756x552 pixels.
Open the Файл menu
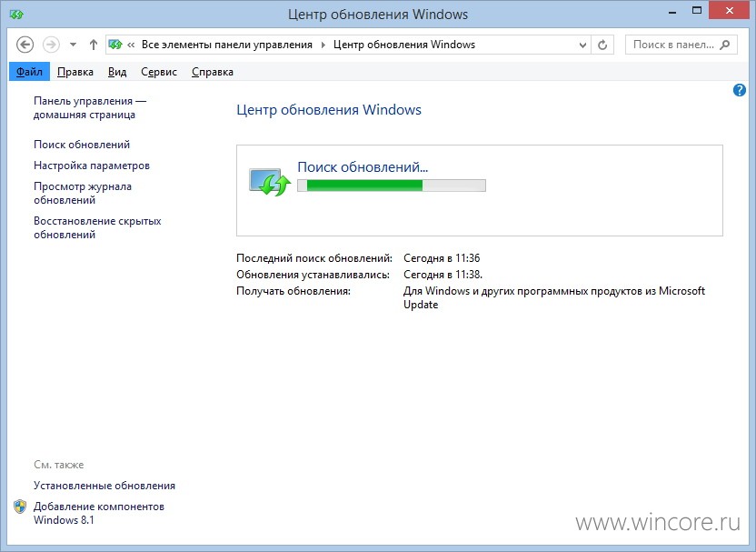coord(29,72)
